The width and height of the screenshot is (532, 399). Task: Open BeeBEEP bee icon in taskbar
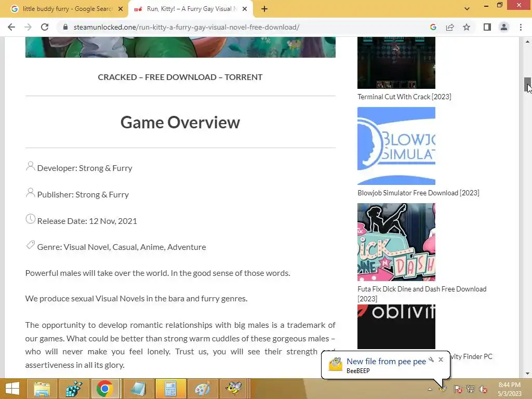pos(234,389)
